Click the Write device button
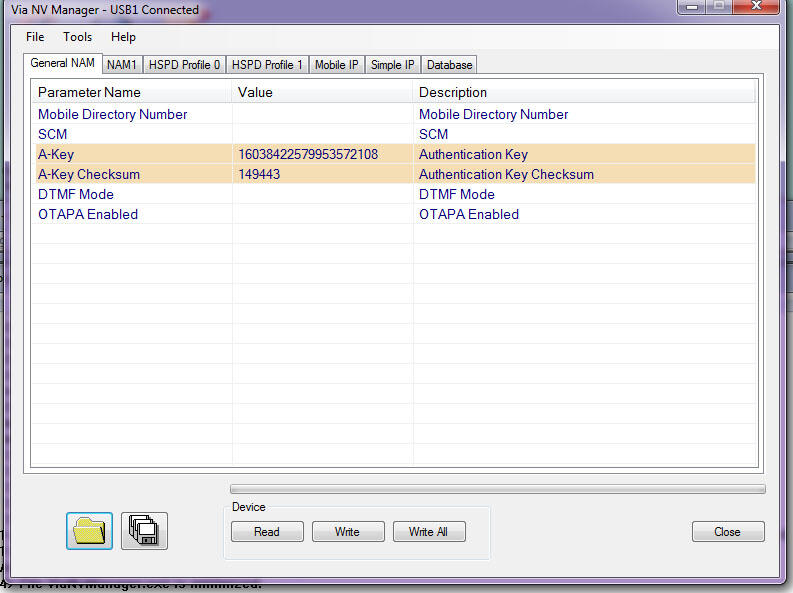Image resolution: width=793 pixels, height=593 pixels. coord(348,532)
